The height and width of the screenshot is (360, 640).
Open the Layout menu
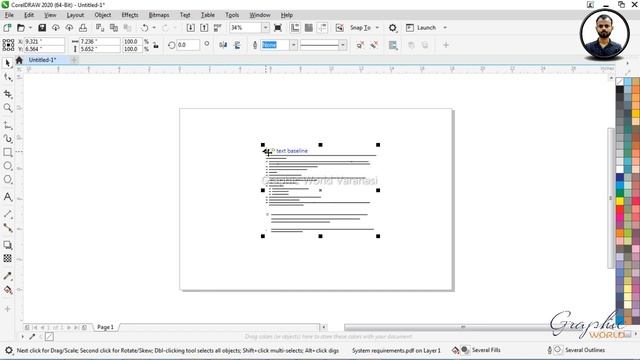(x=75, y=15)
